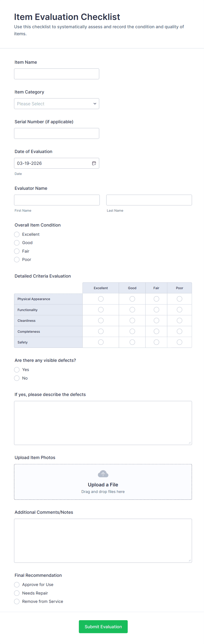Select Approve for Use recommendation

[17, 584]
